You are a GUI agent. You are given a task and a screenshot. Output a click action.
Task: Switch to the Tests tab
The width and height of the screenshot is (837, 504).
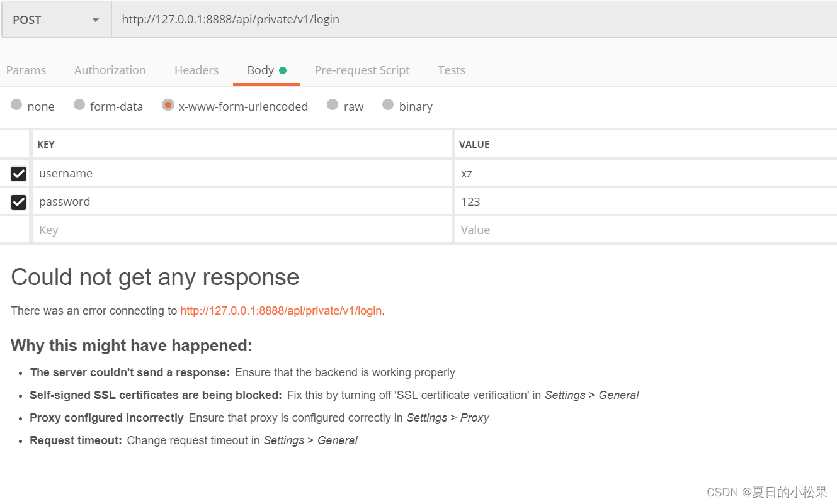pyautogui.click(x=451, y=70)
